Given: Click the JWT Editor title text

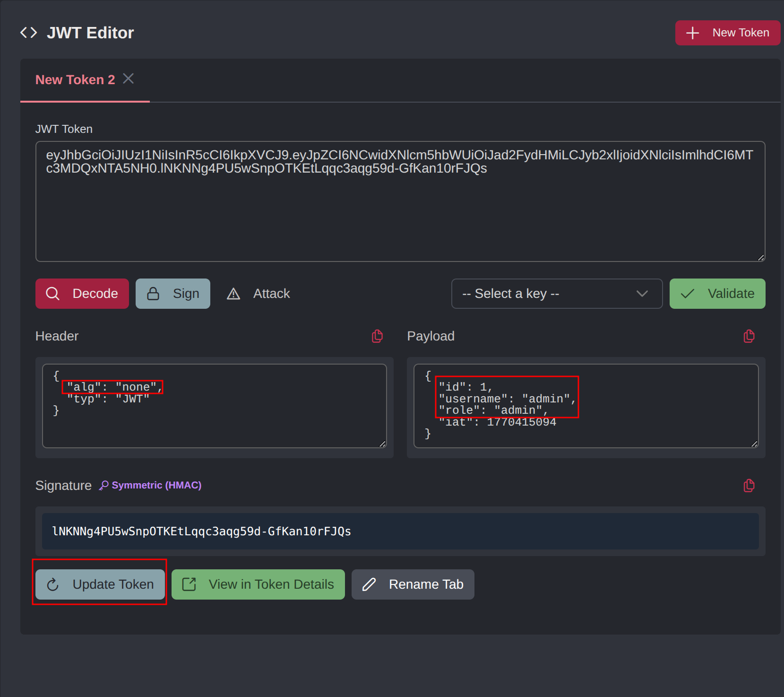Looking at the screenshot, I should tap(90, 33).
